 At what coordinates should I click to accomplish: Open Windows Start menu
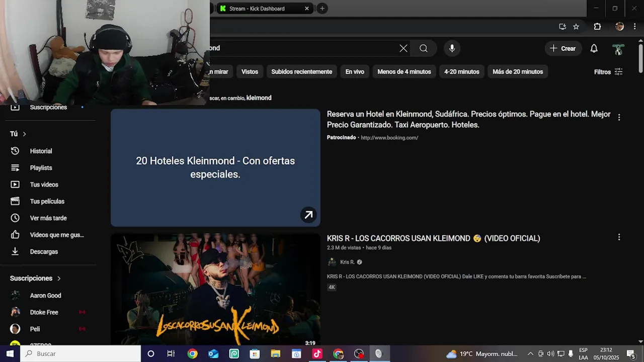10,353
